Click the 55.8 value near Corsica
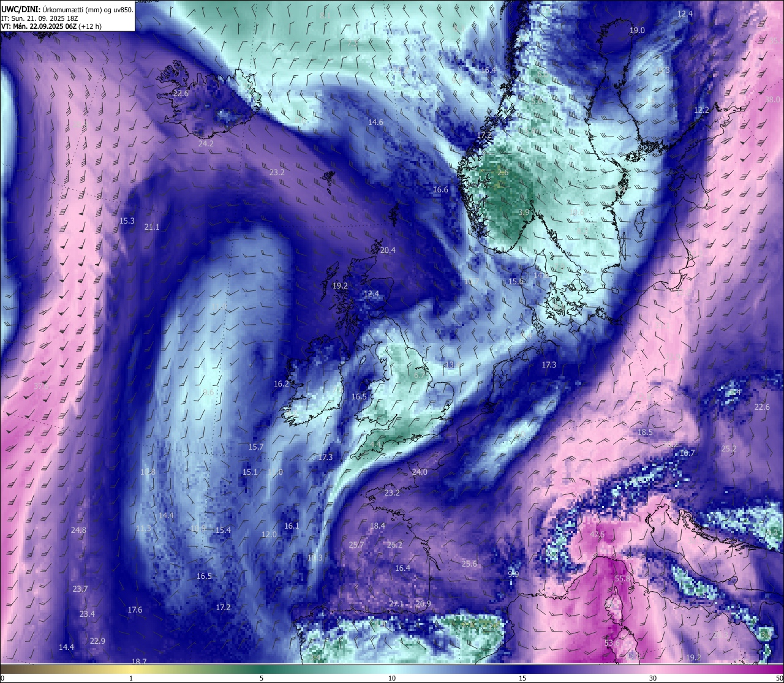 (x=623, y=578)
